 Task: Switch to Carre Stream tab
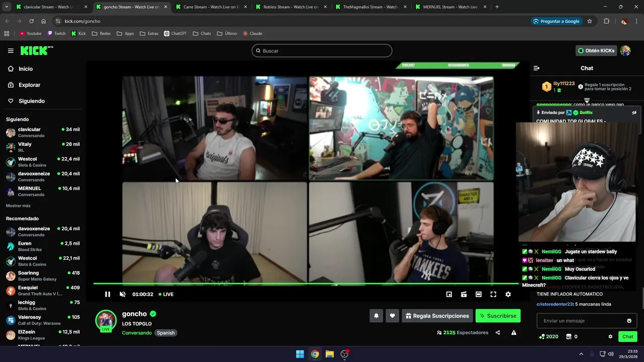[x=210, y=7]
